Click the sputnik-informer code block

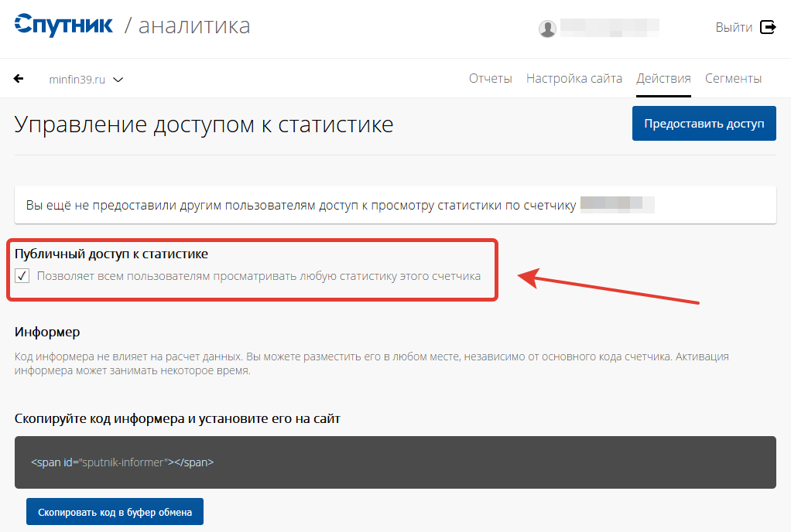pyautogui.click(x=395, y=462)
